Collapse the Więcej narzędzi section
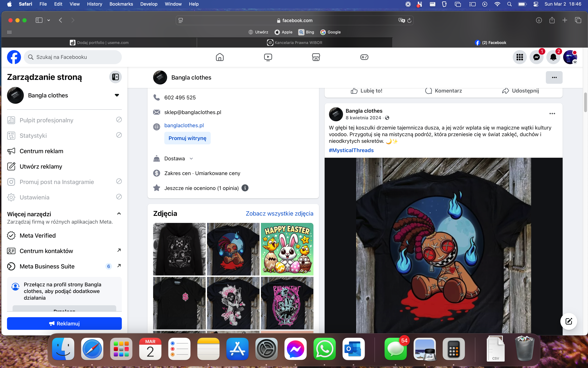588x368 pixels. click(119, 214)
